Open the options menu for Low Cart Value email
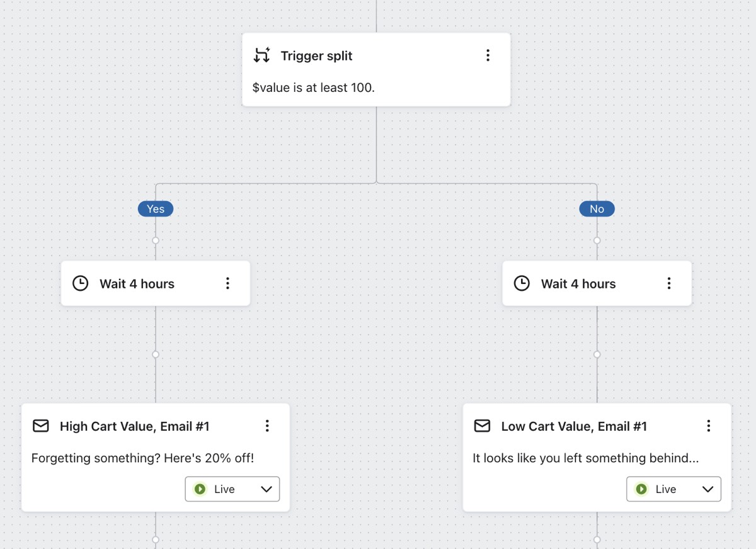The image size is (756, 549). (708, 426)
